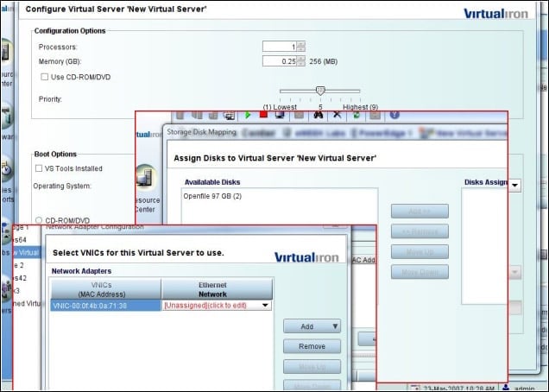Click the Storage Disk Mapping title bar
Viewport: 549px width, 392px height.
(336, 132)
